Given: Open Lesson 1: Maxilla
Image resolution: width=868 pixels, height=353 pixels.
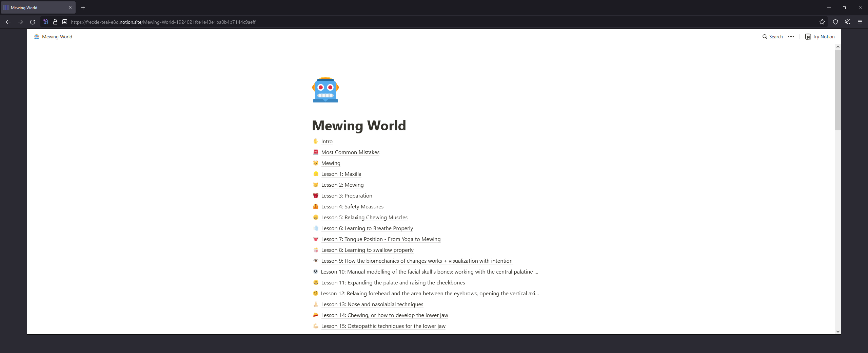Looking at the screenshot, I should [341, 174].
